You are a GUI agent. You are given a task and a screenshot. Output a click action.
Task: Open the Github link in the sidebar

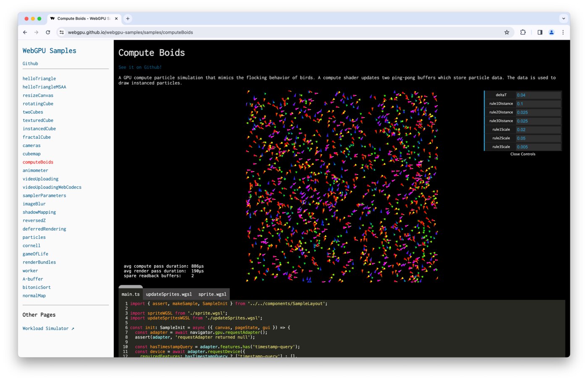[30, 63]
